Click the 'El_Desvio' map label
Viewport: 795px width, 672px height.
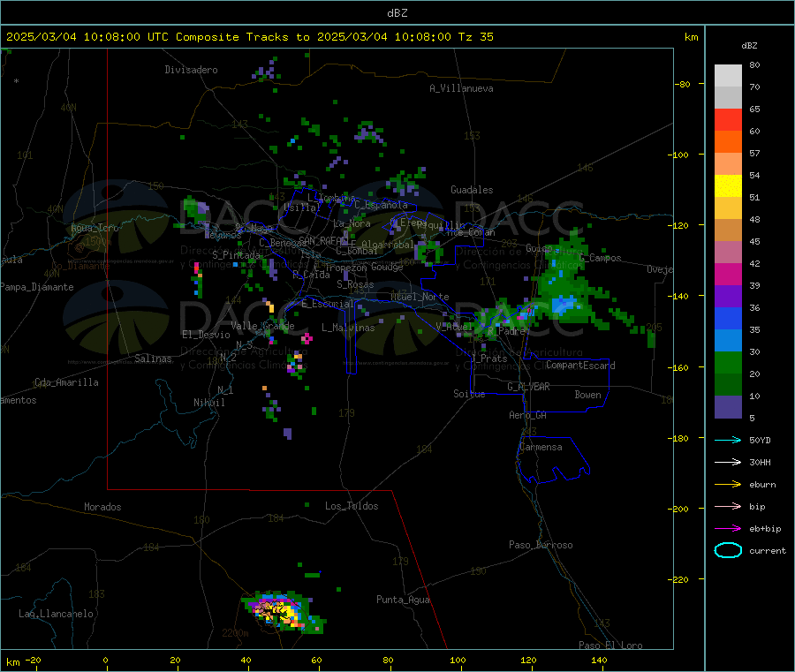click(x=206, y=335)
